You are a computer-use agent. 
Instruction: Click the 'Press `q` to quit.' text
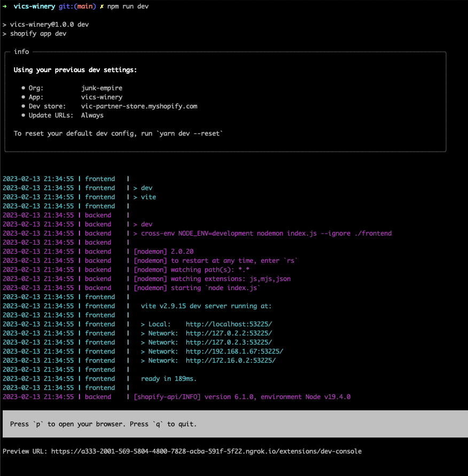click(163, 424)
